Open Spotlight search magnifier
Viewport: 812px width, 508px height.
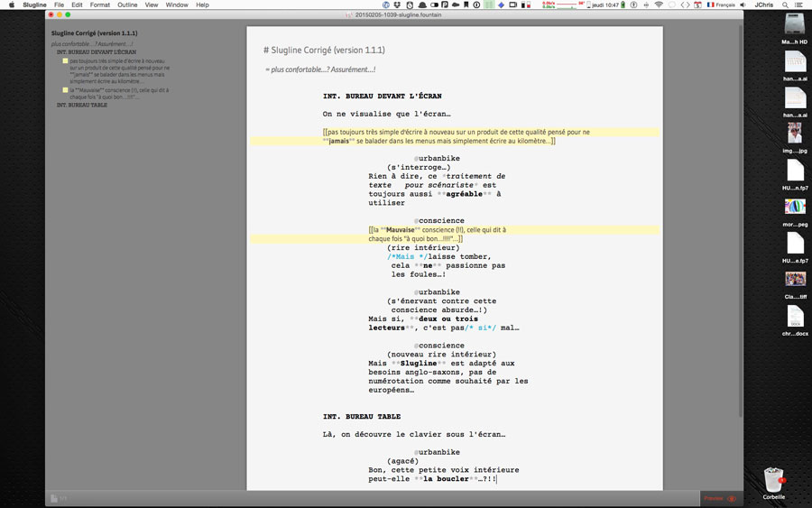tap(785, 5)
